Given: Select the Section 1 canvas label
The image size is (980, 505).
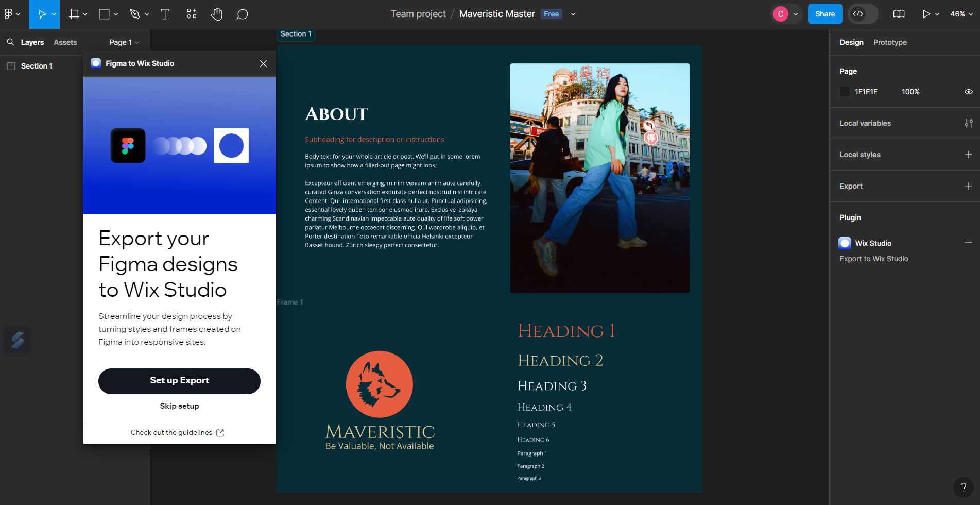Looking at the screenshot, I should pyautogui.click(x=296, y=34).
